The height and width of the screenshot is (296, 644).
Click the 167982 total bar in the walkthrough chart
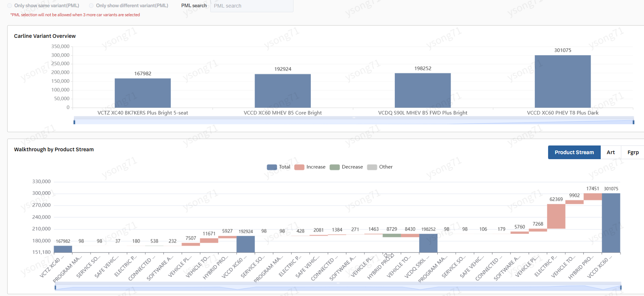click(63, 249)
